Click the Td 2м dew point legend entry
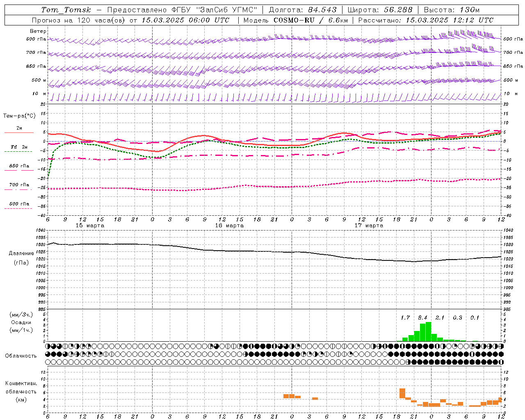Screen dimensions: 525x420 pos(19,147)
